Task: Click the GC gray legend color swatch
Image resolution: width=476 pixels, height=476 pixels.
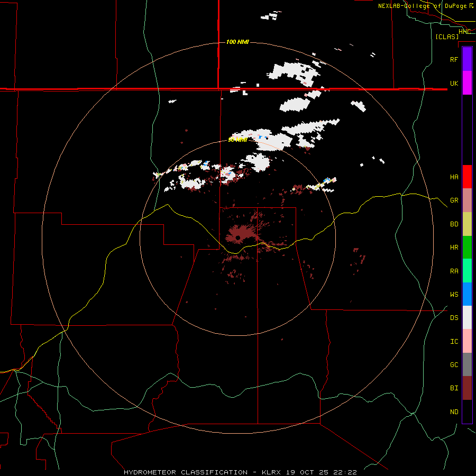Action: (x=467, y=364)
